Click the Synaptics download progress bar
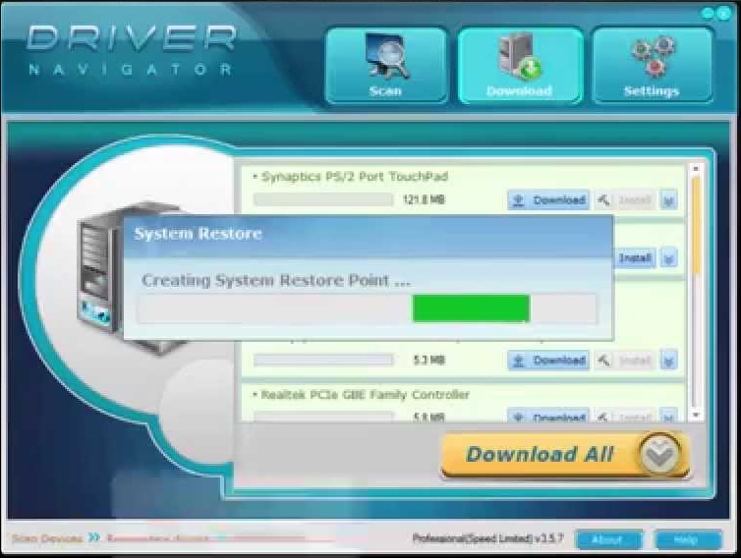The width and height of the screenshot is (741, 560). [x=323, y=199]
